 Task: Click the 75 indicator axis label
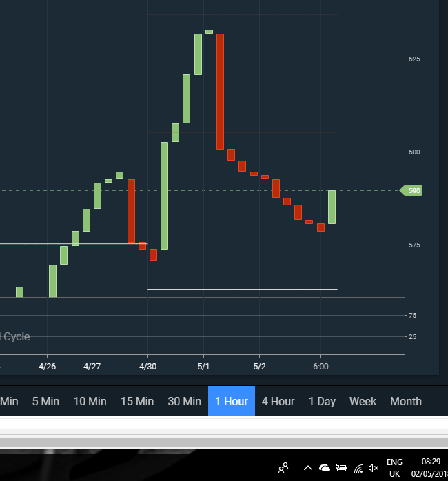pyautogui.click(x=413, y=316)
